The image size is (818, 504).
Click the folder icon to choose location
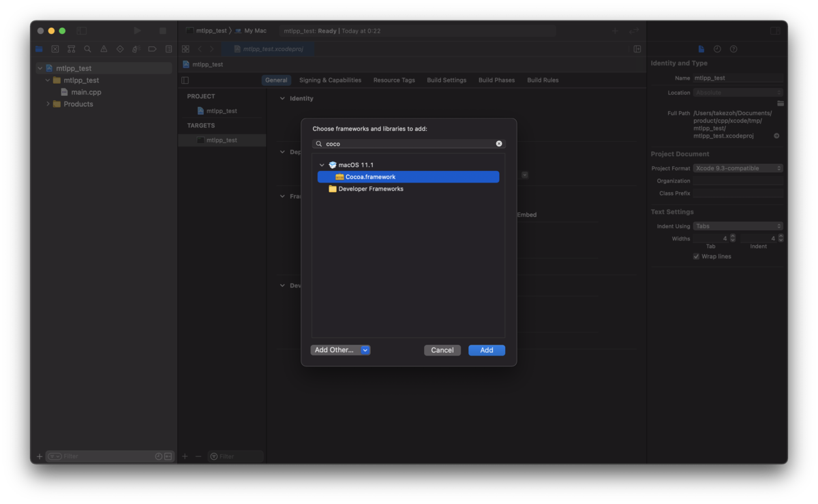coord(781,104)
